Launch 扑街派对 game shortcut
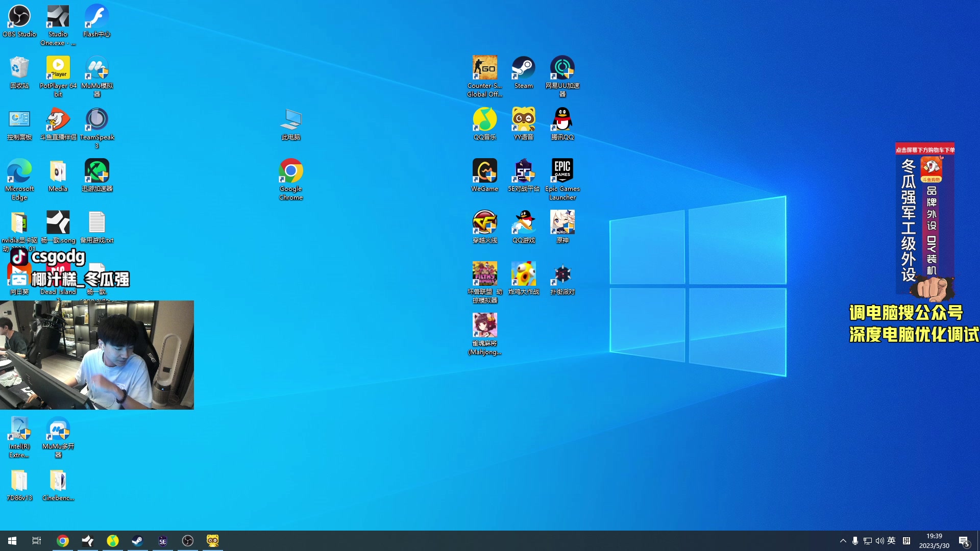 [x=562, y=279]
